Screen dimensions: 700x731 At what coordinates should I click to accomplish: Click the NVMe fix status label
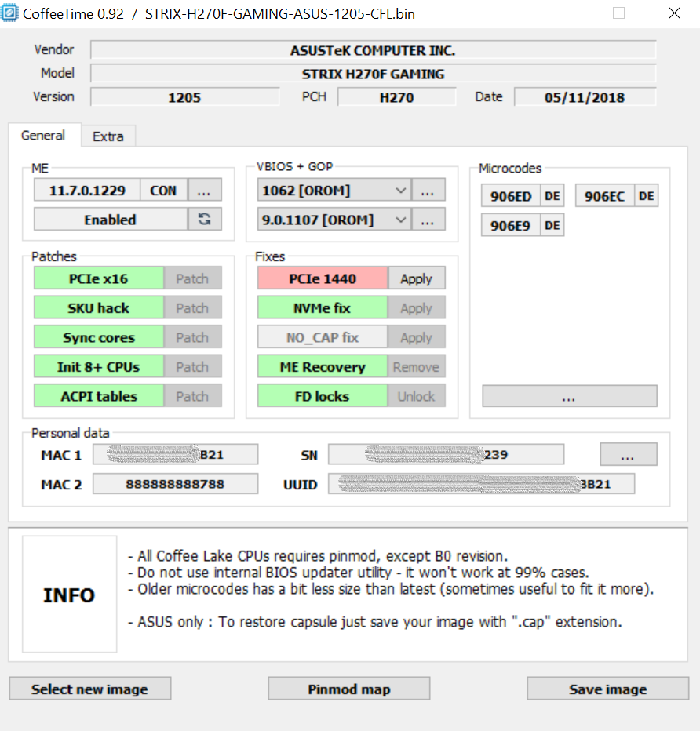tap(323, 307)
